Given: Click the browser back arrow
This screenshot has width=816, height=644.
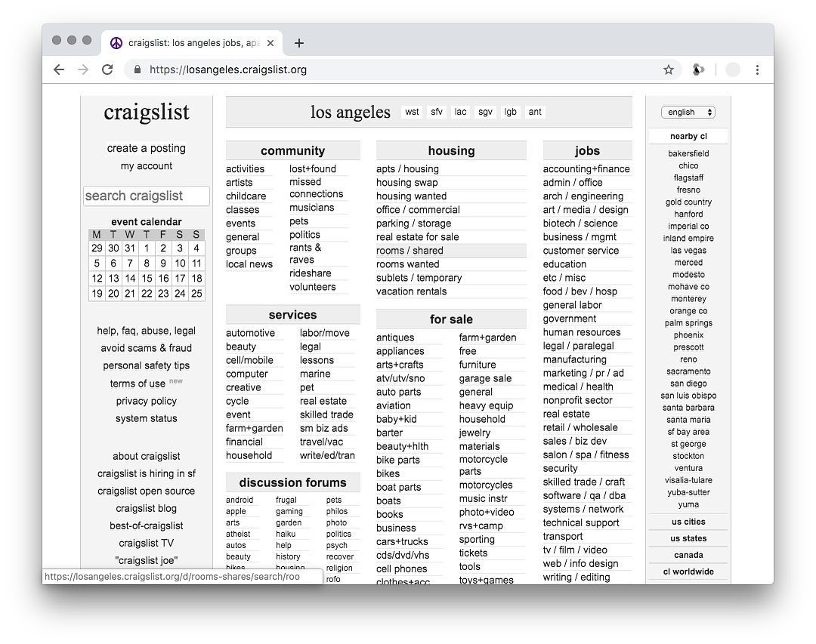Looking at the screenshot, I should point(59,69).
